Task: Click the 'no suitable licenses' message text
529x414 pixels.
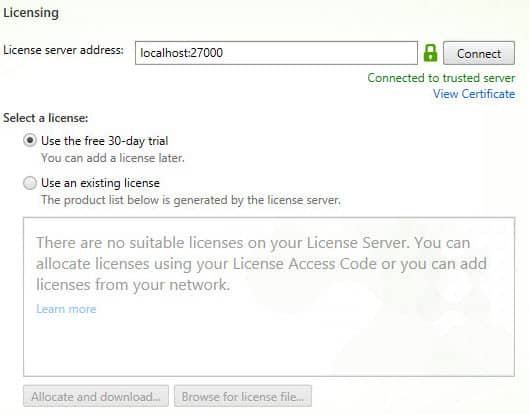Action: pyautogui.click(x=261, y=264)
